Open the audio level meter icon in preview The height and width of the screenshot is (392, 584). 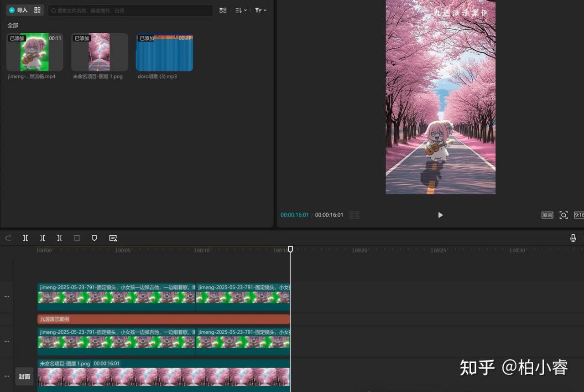(x=354, y=215)
